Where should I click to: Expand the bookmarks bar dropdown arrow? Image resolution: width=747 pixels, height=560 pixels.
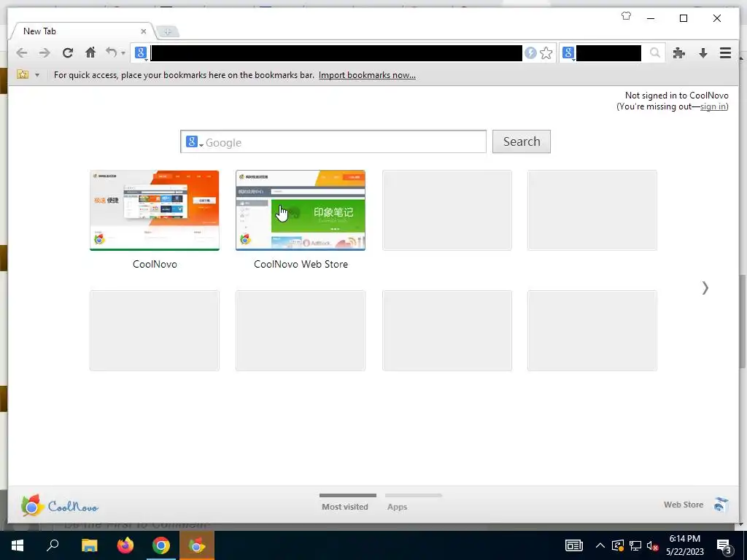click(37, 75)
